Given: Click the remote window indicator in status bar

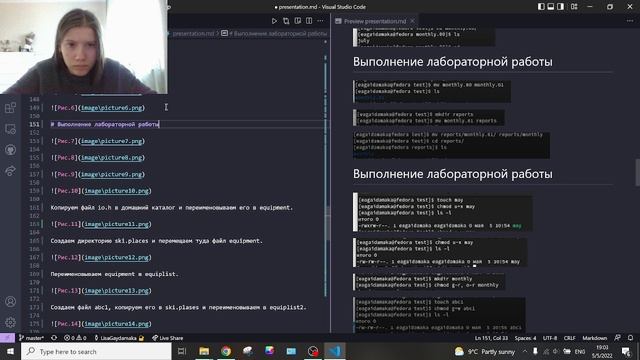Looking at the screenshot, I should pyautogui.click(x=7, y=338).
